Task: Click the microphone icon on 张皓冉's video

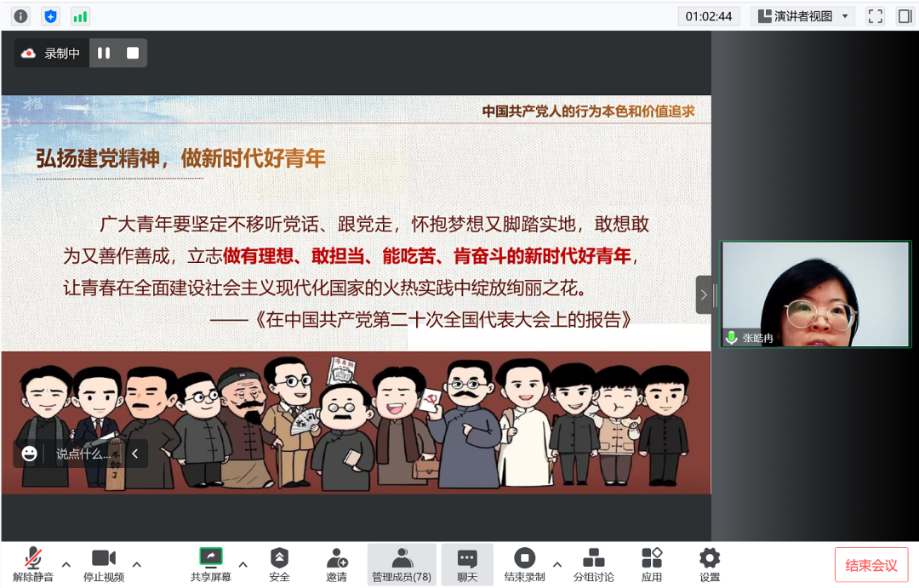Action: click(x=732, y=338)
